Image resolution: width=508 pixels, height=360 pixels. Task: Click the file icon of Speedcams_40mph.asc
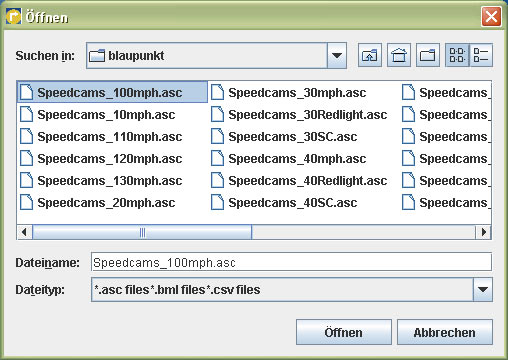[x=217, y=158]
